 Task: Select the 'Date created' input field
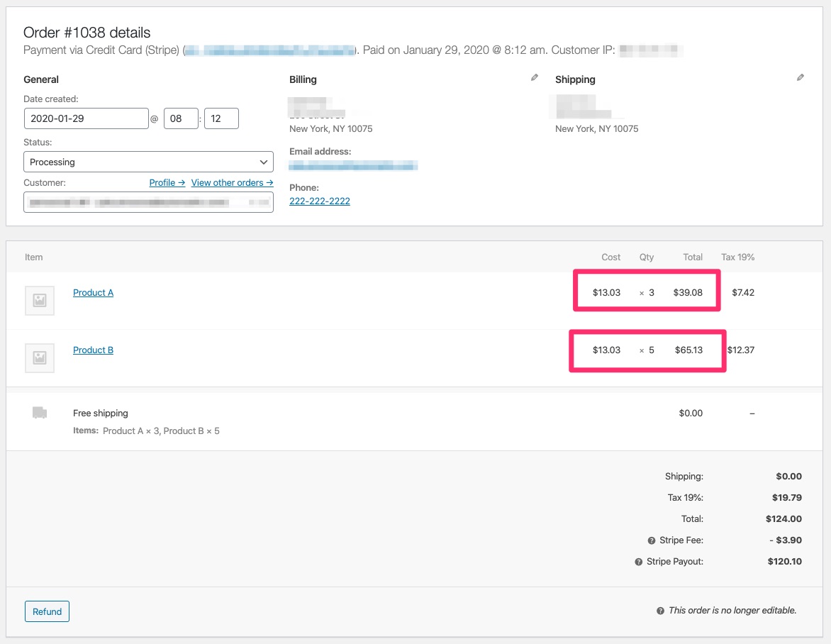(x=86, y=118)
